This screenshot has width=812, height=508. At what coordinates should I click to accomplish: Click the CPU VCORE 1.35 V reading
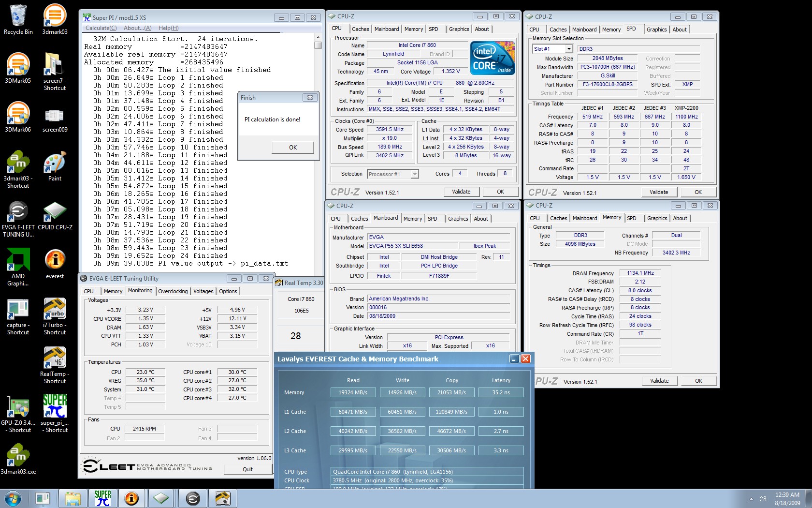coord(145,318)
